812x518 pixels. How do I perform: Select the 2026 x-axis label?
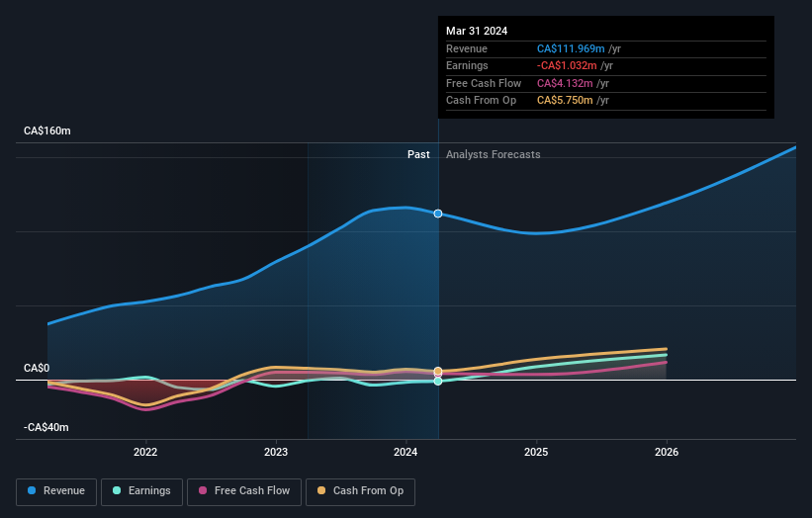click(x=667, y=452)
